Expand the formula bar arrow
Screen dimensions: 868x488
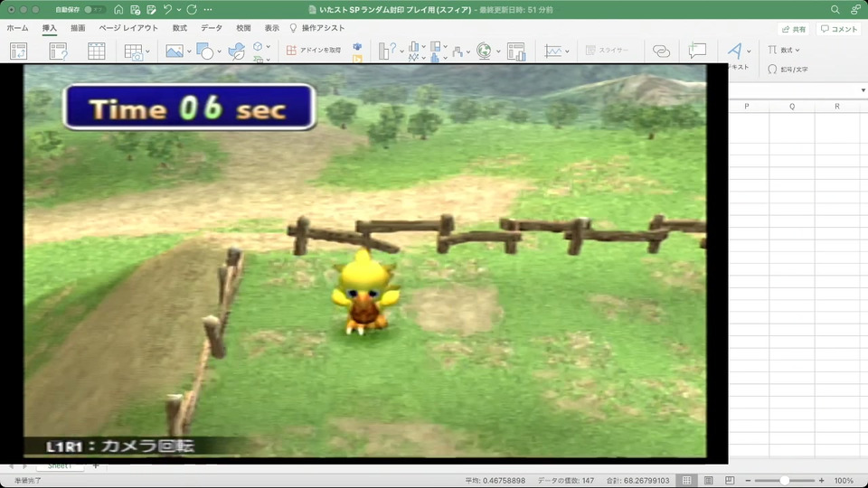click(863, 90)
